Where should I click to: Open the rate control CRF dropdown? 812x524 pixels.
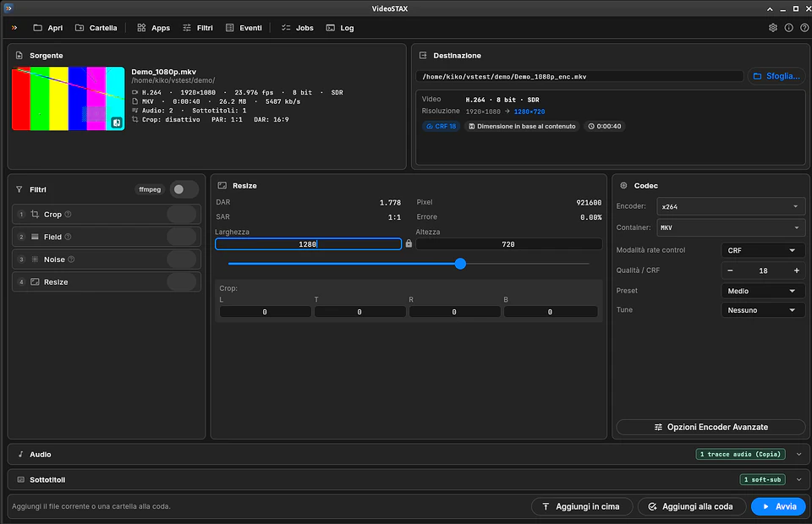click(763, 250)
